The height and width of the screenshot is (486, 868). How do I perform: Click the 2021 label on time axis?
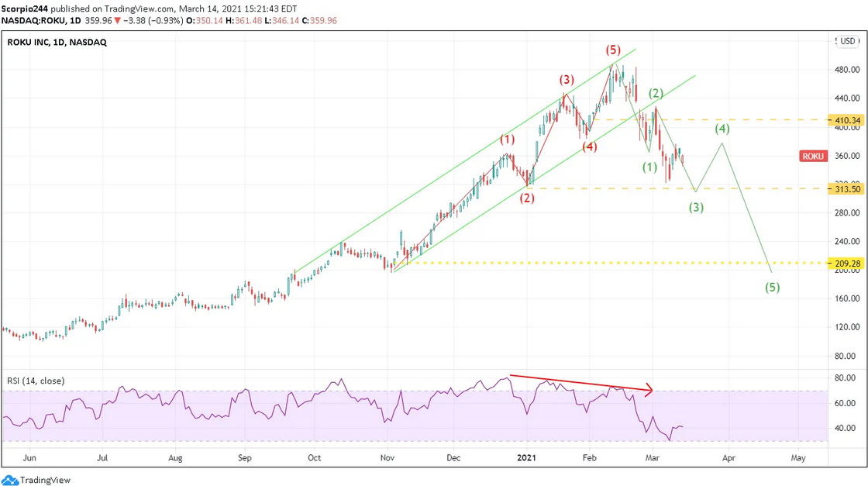[526, 458]
